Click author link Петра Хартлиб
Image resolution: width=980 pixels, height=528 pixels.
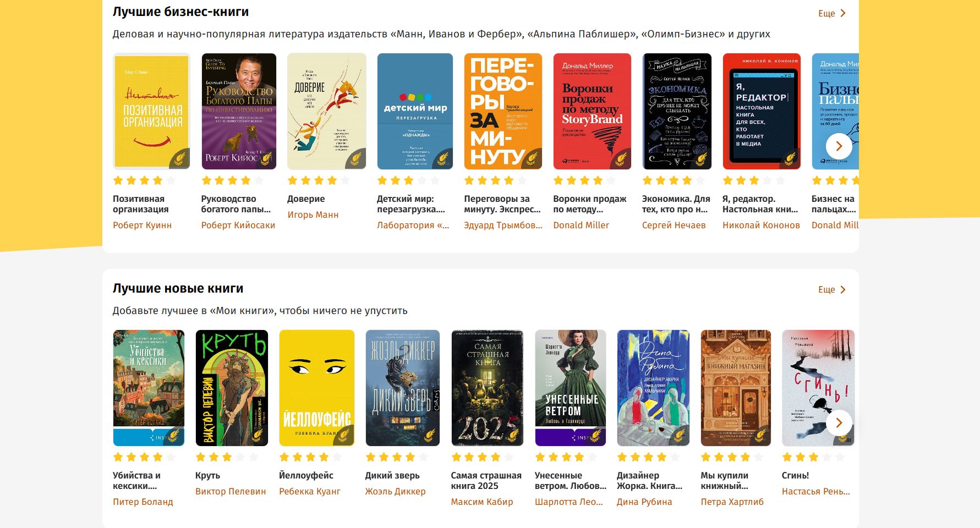(x=732, y=502)
